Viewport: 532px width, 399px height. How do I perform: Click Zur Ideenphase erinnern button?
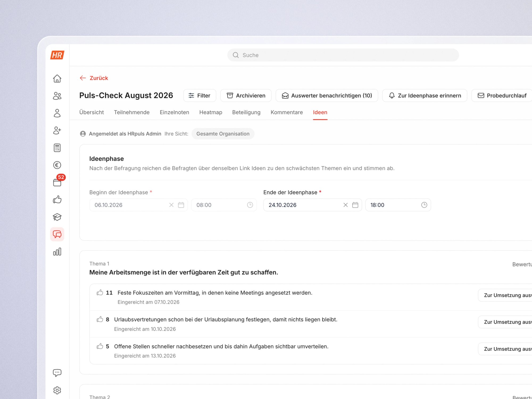425,95
